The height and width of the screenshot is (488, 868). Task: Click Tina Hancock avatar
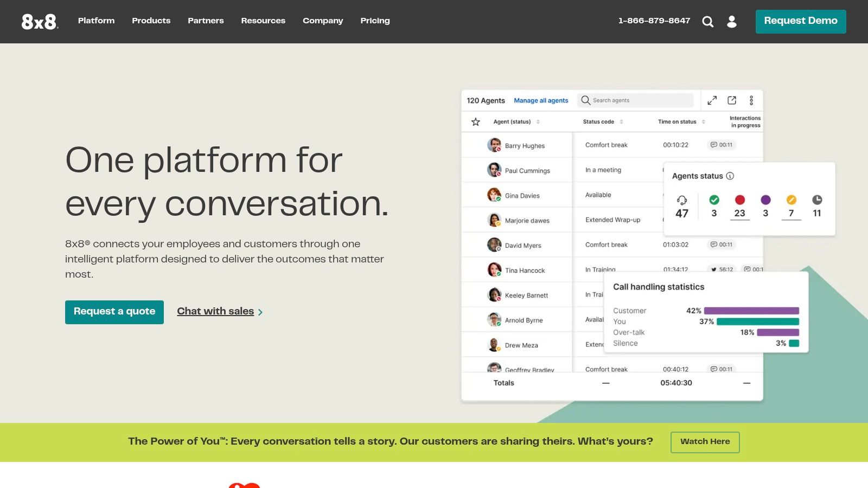494,269
